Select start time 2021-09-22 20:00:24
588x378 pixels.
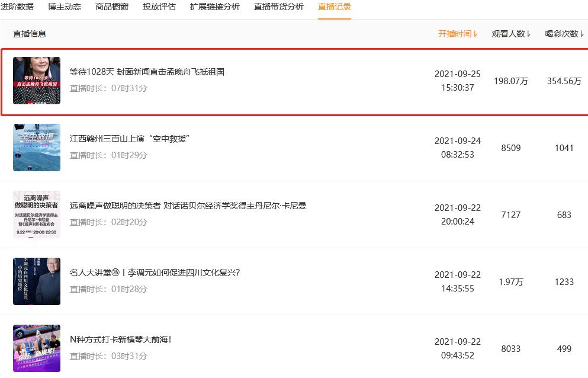point(458,214)
